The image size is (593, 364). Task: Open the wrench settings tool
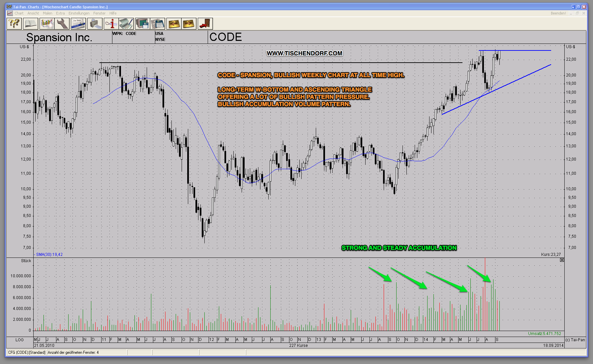(62, 24)
